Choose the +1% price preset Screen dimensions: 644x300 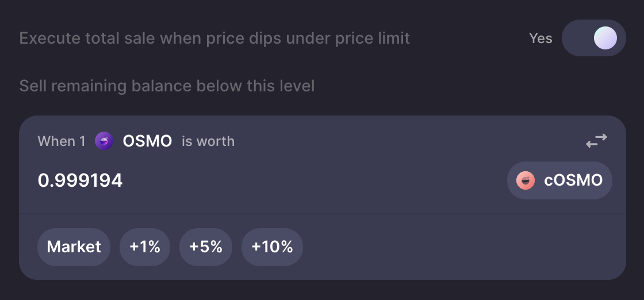click(x=144, y=247)
